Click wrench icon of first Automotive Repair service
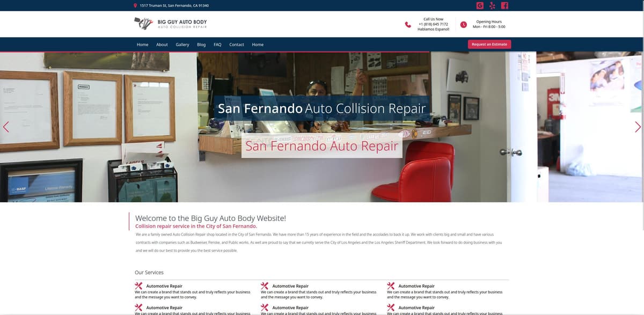Viewport: 644px width, 315px height. 138,286
